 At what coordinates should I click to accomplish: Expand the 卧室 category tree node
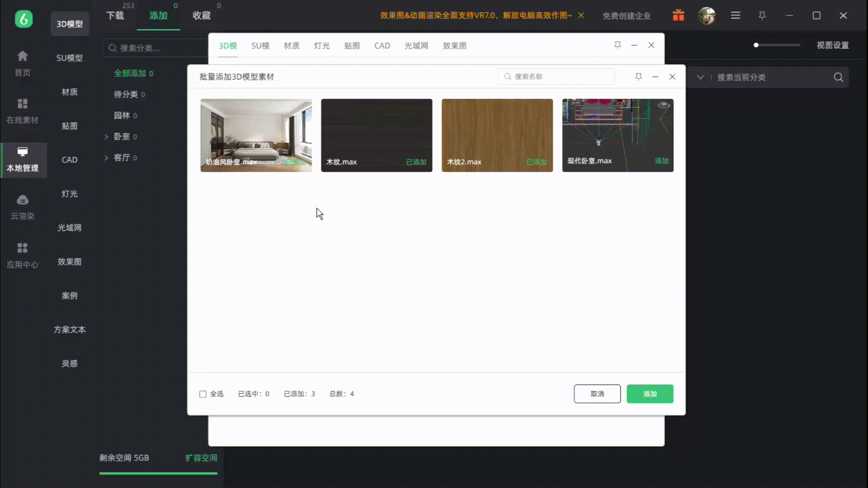pyautogui.click(x=106, y=136)
